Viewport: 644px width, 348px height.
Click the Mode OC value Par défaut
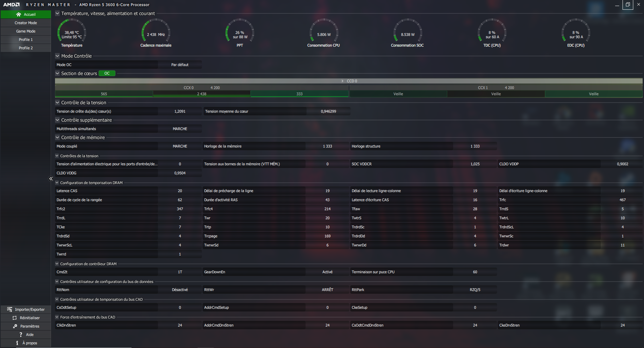pos(180,65)
